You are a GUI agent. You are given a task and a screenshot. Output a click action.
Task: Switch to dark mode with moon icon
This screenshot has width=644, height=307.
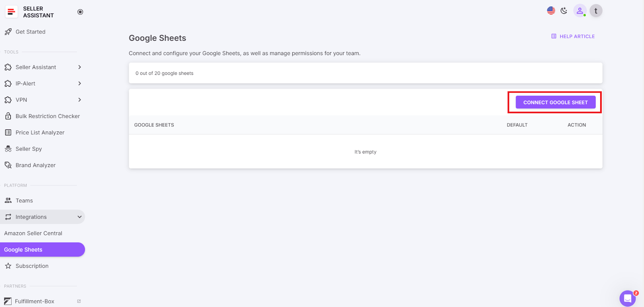(x=564, y=10)
